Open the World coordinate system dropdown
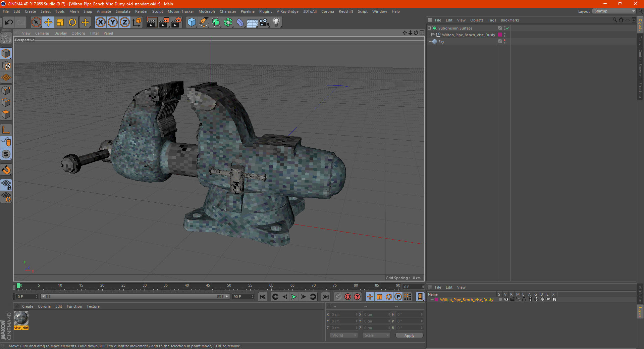 pyautogui.click(x=344, y=335)
